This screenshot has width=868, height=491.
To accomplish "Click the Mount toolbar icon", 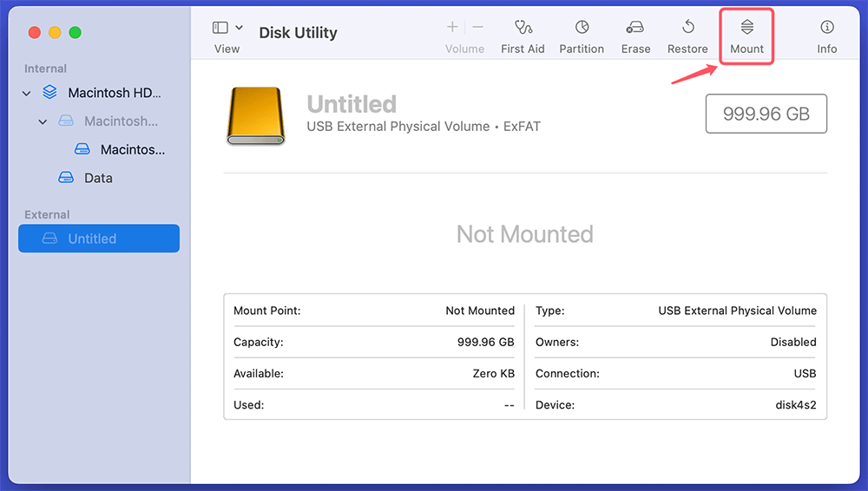I will [746, 29].
